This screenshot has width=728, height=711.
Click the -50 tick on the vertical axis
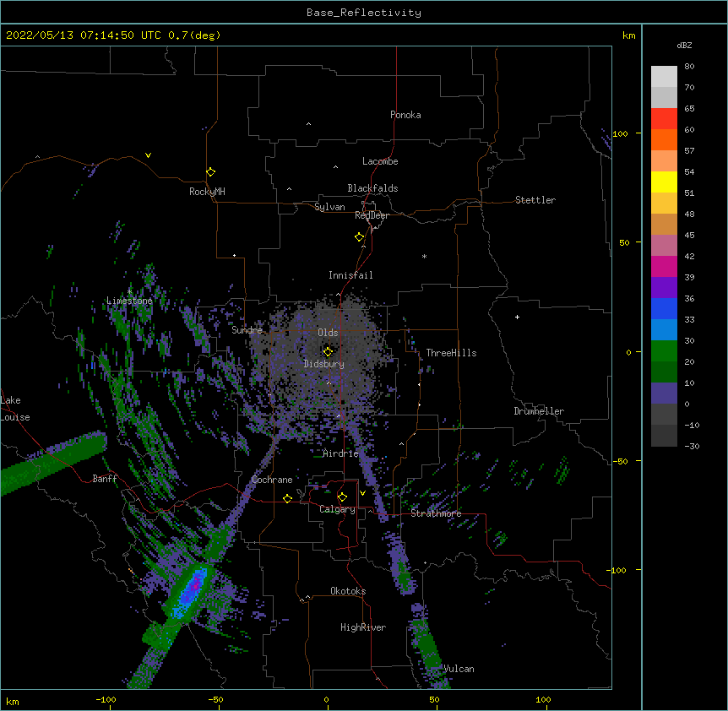[x=620, y=461]
